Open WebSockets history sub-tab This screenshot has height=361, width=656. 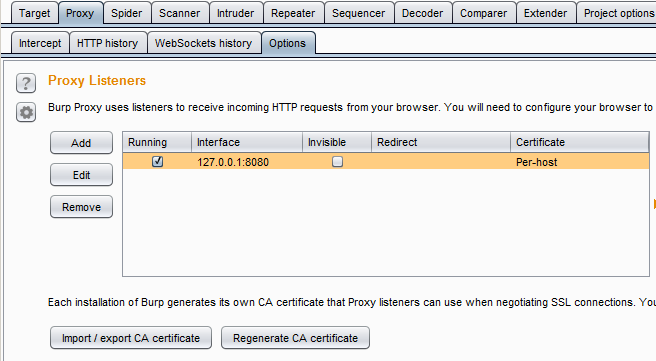point(203,43)
